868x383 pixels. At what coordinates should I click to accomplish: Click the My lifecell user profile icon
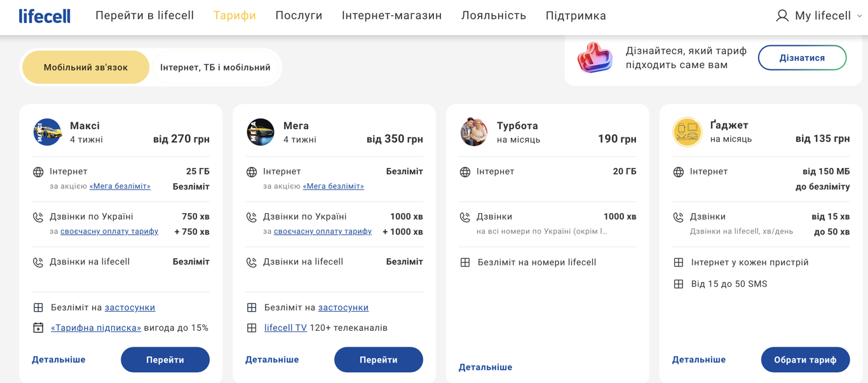(782, 16)
